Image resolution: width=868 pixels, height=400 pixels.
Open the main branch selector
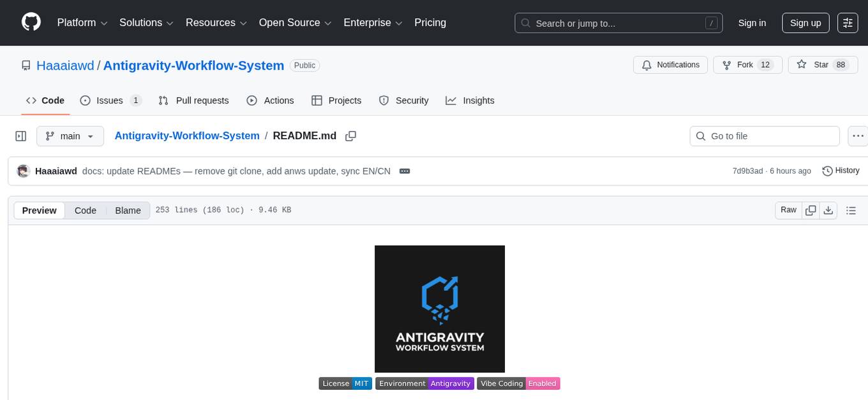[x=70, y=135]
